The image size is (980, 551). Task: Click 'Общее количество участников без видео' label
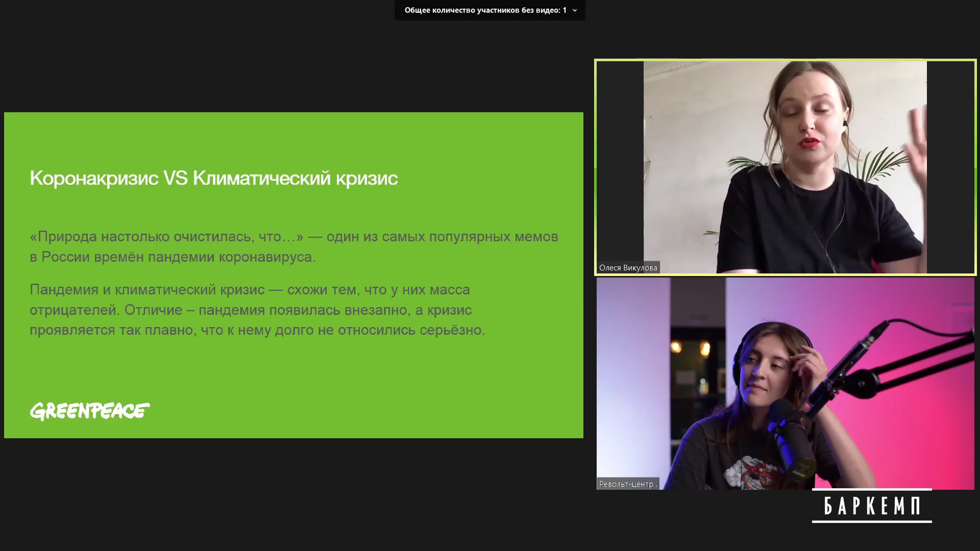(485, 10)
